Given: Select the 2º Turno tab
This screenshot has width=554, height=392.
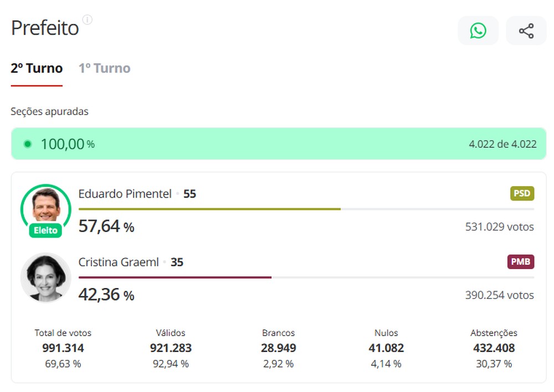Looking at the screenshot, I should (x=37, y=69).
